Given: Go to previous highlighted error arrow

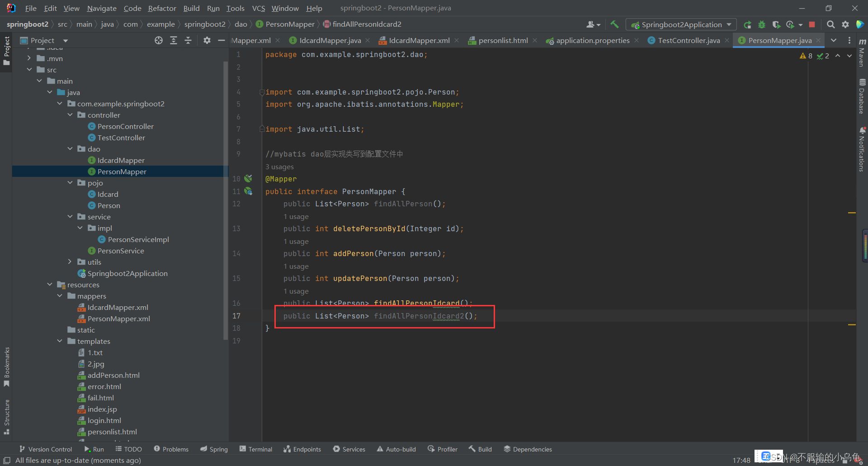Looking at the screenshot, I should tap(838, 56).
